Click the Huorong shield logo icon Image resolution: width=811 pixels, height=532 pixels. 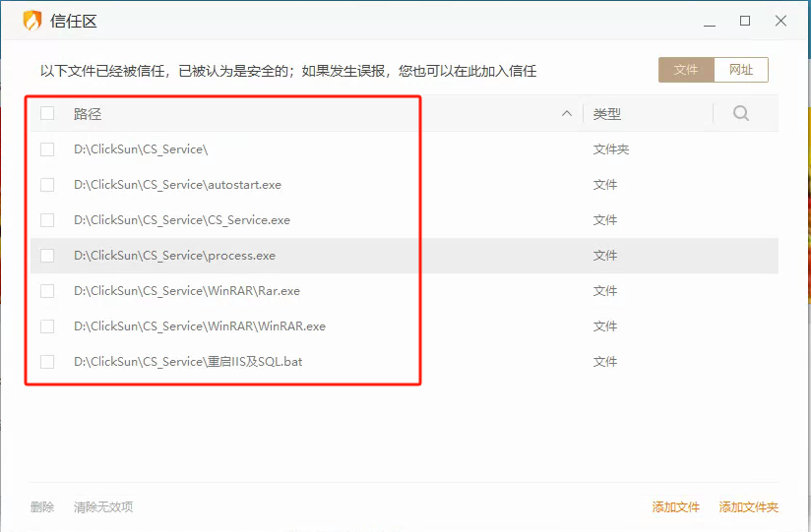[x=32, y=21]
